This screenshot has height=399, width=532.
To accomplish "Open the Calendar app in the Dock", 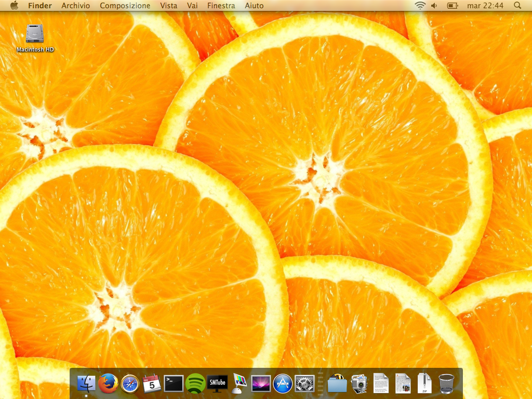I will coord(151,383).
